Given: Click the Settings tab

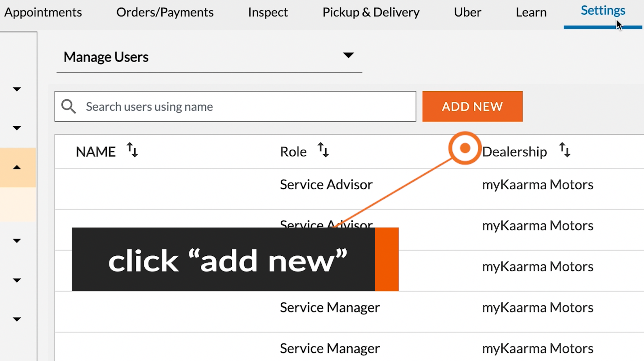Looking at the screenshot, I should [x=603, y=11].
